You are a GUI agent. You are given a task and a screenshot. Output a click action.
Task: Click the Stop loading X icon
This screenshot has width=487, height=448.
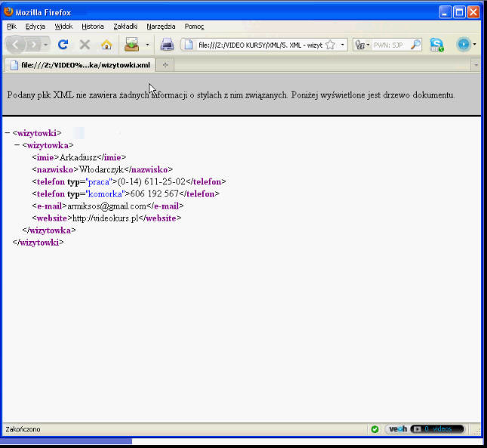coord(85,45)
